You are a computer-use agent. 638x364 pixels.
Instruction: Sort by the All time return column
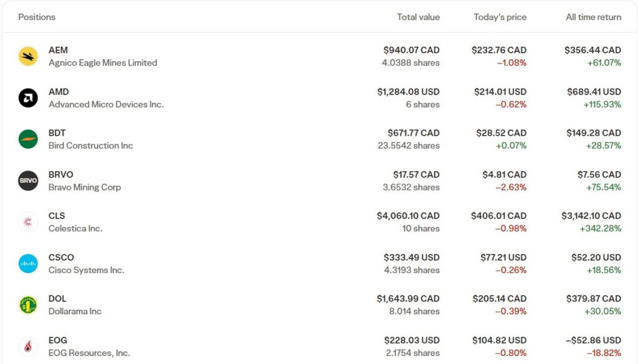tap(593, 17)
